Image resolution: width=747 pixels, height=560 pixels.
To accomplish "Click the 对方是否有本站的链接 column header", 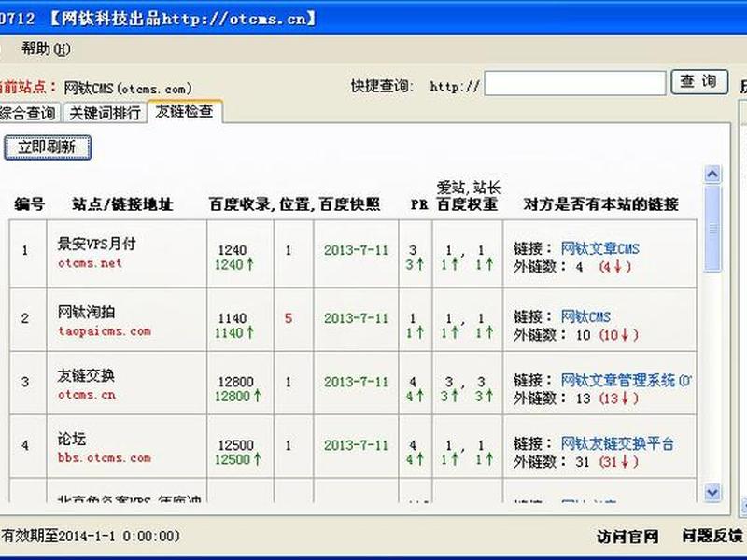I will (x=600, y=204).
